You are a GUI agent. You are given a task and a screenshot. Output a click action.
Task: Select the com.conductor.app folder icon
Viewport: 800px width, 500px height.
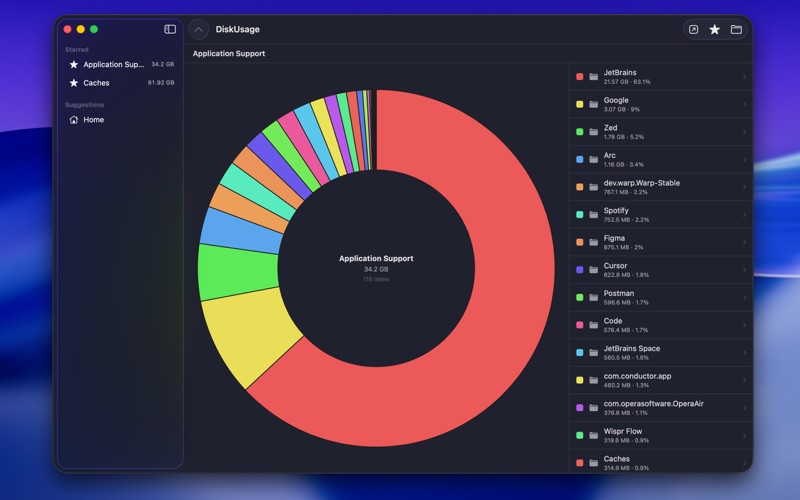[594, 380]
